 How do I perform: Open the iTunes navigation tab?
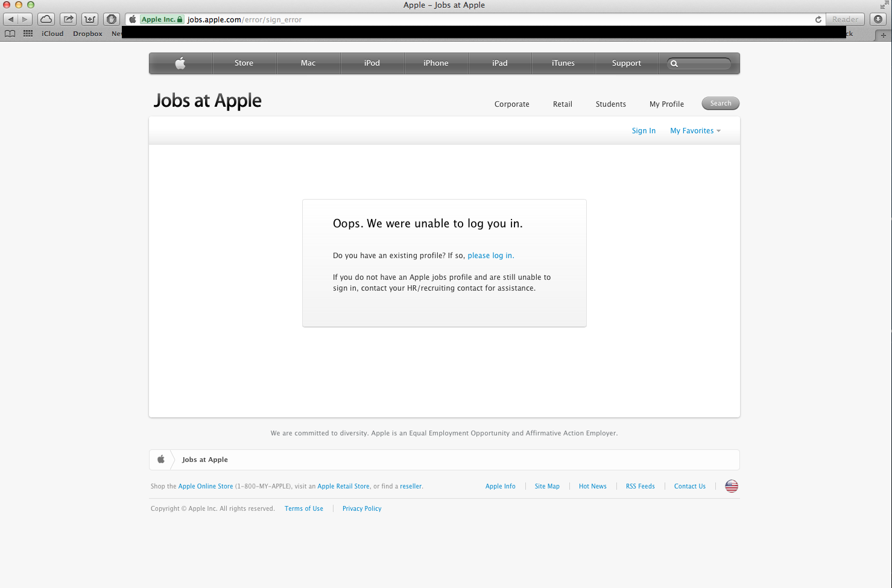coord(563,63)
